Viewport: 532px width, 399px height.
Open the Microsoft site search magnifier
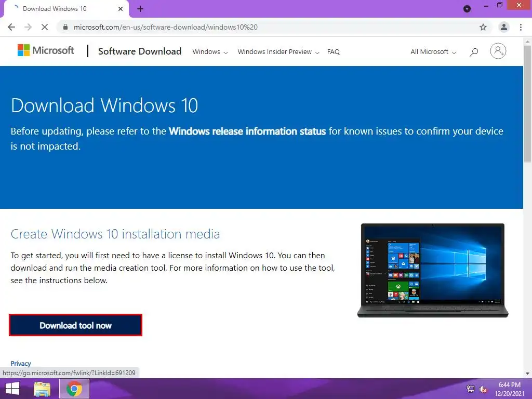click(474, 51)
